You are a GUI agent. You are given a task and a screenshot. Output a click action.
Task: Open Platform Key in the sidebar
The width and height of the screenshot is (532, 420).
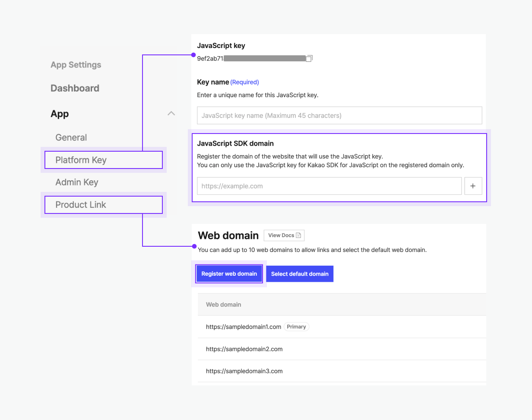(x=103, y=159)
